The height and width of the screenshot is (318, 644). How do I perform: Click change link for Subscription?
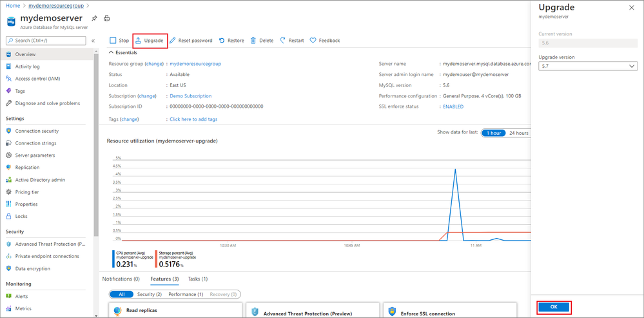147,96
